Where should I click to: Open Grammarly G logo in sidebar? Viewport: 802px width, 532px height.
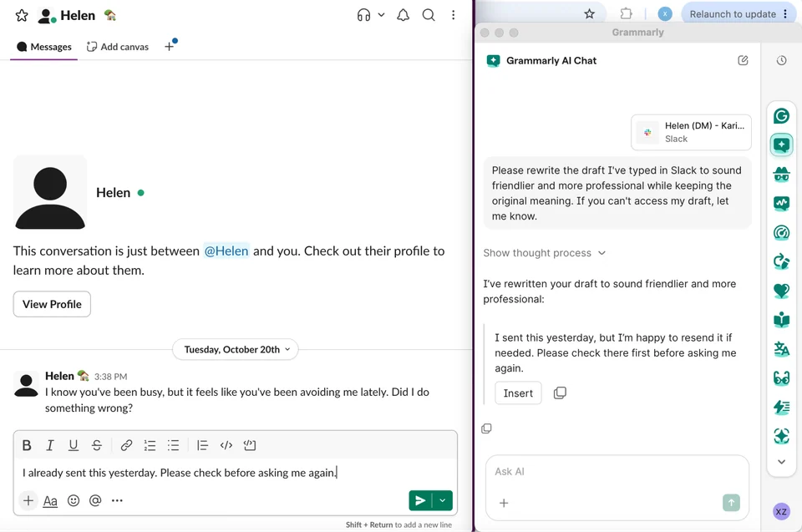782,116
